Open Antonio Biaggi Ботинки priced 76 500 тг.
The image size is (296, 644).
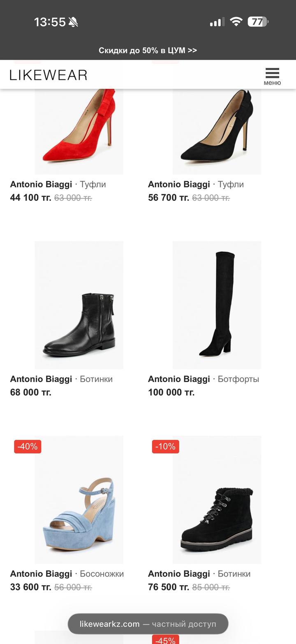[199, 574]
